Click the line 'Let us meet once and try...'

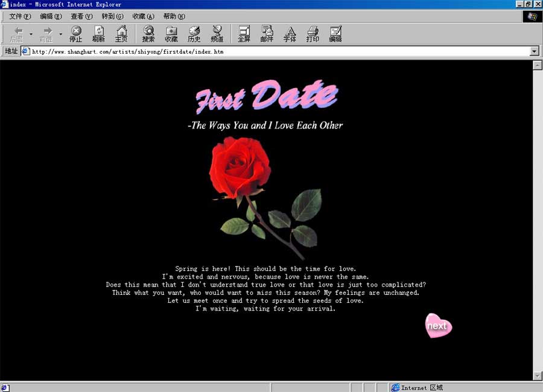[265, 300]
